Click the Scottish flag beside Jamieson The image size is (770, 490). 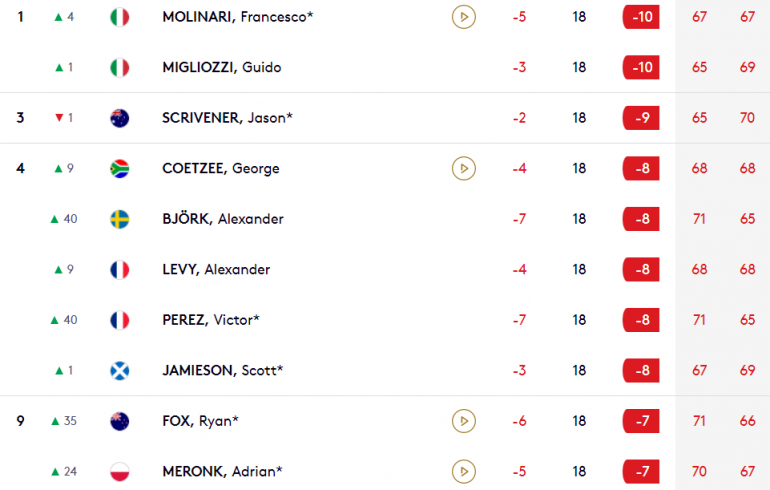[x=119, y=370]
